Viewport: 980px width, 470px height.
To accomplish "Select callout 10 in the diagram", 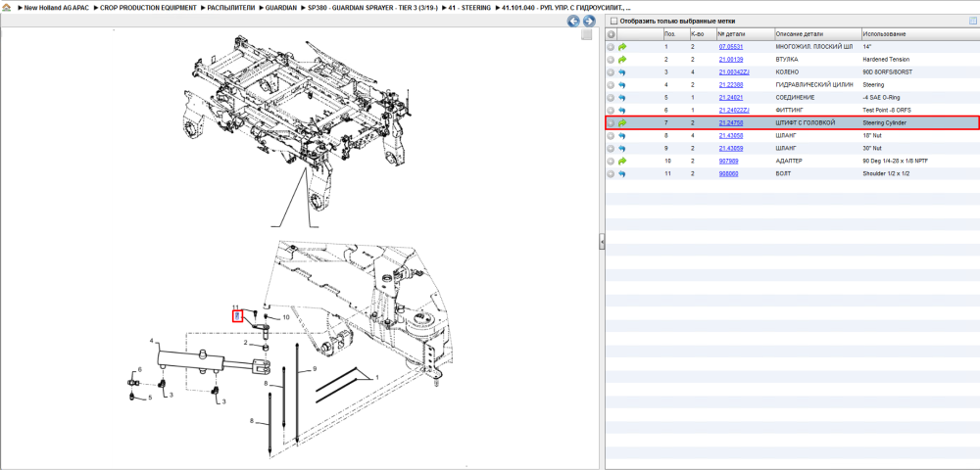I will [x=285, y=317].
